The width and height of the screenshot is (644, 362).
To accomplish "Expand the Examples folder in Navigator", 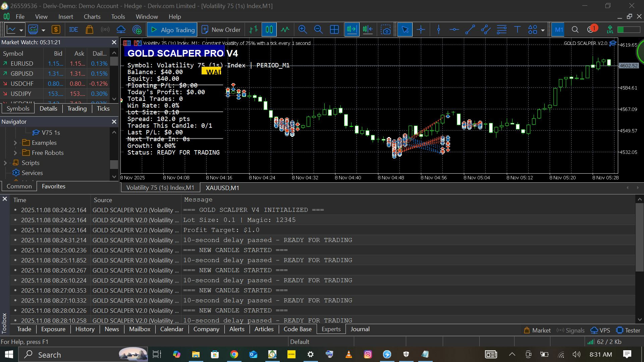I will [x=15, y=143].
